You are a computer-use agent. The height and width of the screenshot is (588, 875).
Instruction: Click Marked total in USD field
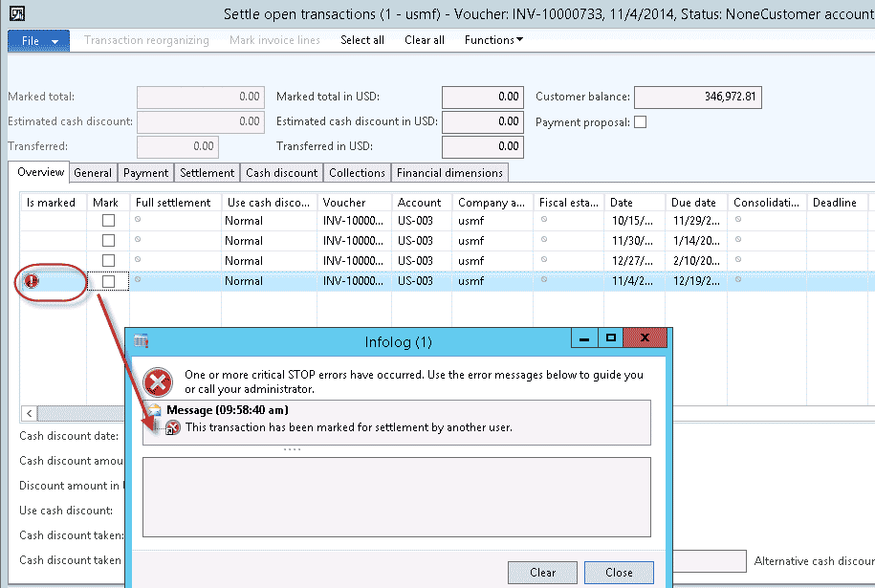point(483,98)
